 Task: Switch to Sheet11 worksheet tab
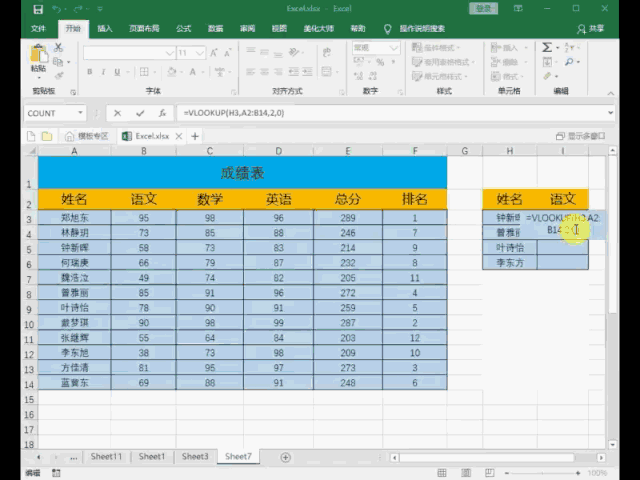click(106, 457)
